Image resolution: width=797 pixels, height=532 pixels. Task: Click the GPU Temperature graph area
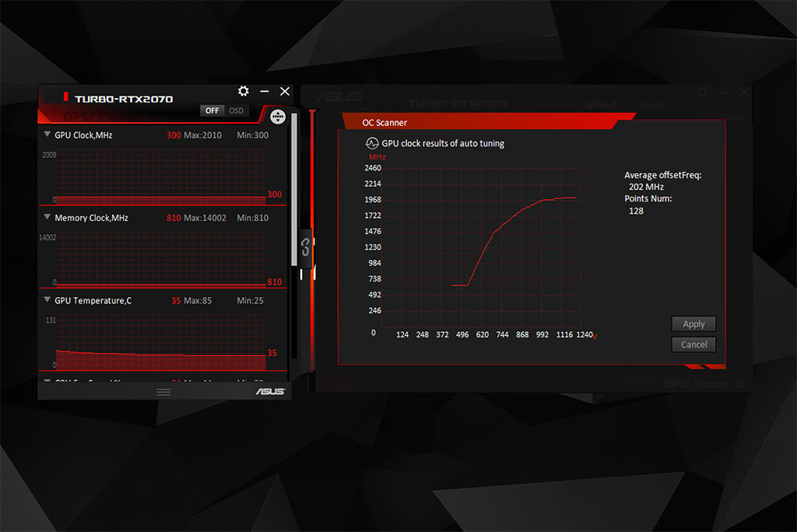pos(160,341)
